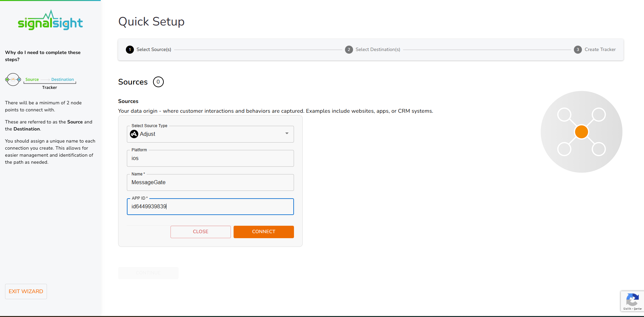
Task: Click the Sources description paragraph
Action: 276,111
